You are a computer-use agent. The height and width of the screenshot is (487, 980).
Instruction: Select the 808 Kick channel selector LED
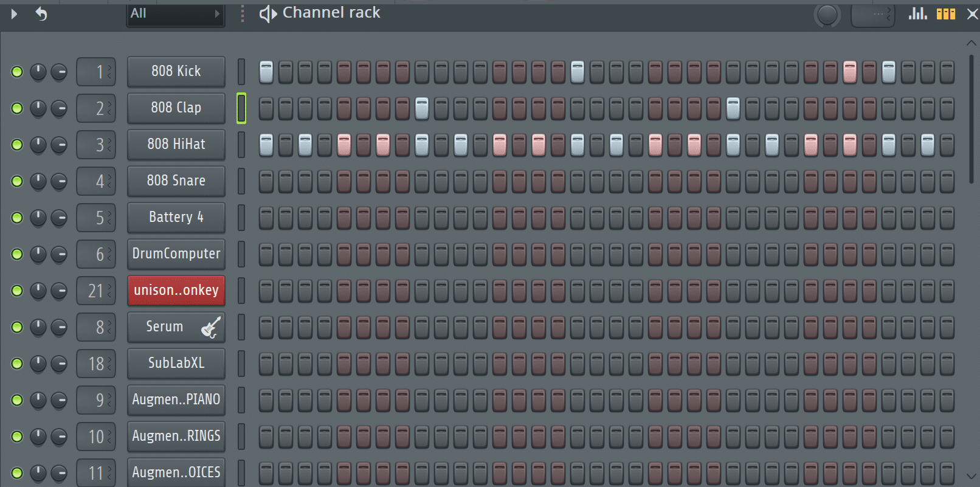[241, 72]
